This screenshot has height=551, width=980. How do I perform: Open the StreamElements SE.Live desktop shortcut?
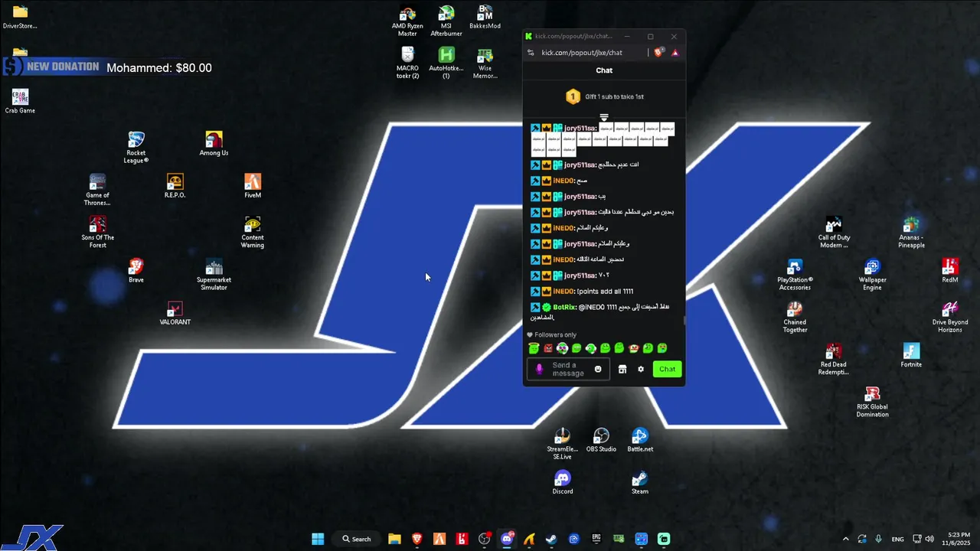(563, 443)
